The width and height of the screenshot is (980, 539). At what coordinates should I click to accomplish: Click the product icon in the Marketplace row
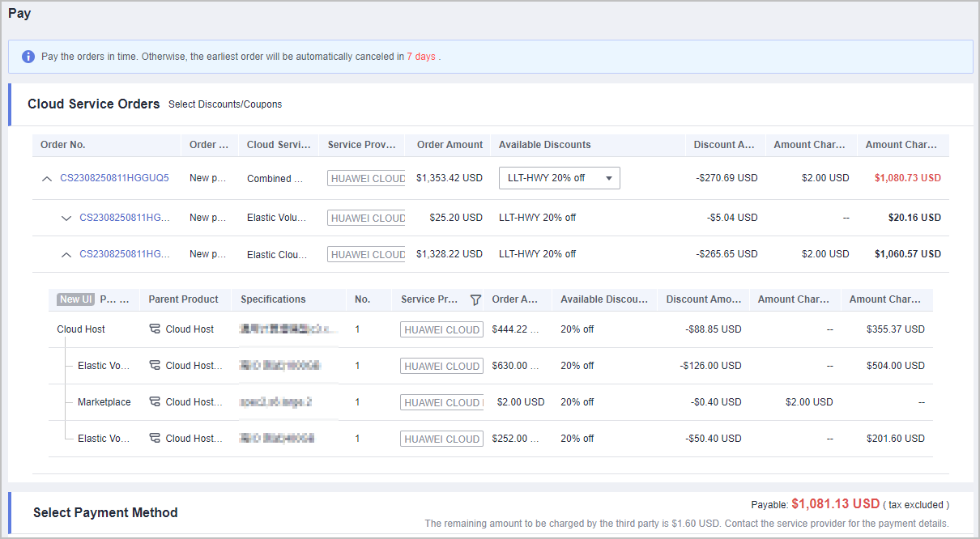point(155,402)
